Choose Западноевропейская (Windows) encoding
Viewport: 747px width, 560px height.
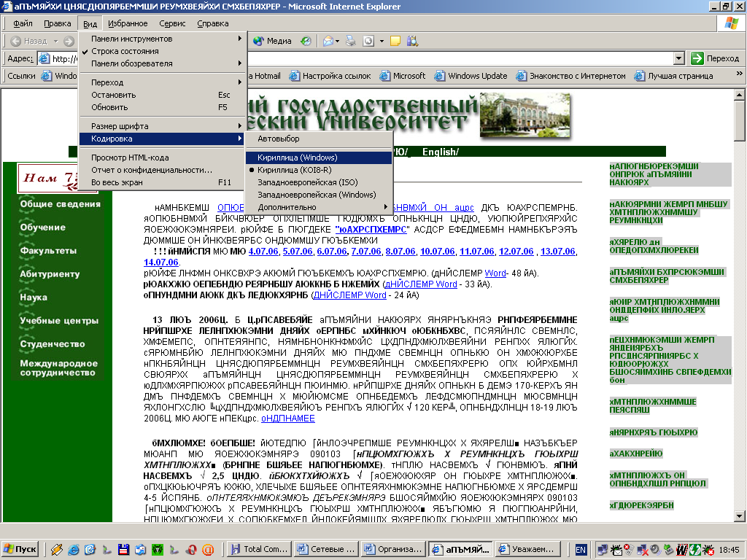click(318, 195)
